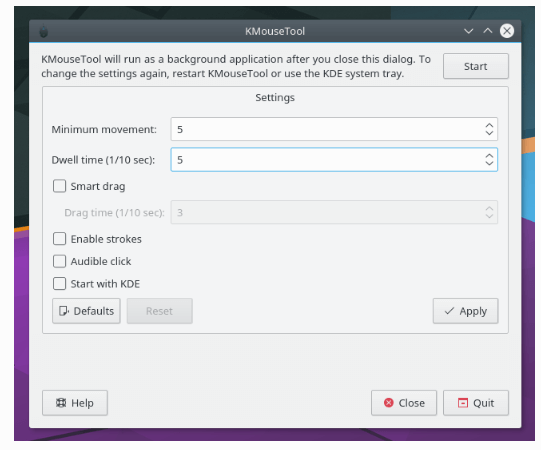Image resolution: width=541 pixels, height=450 pixels.
Task: Click the Dwell time (1/10 sec) label
Action: [103, 160]
